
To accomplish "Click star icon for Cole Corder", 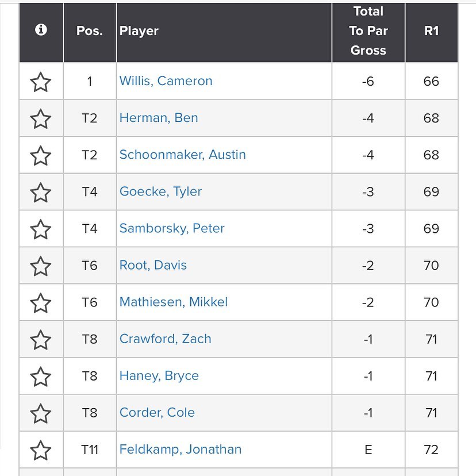I will pyautogui.click(x=41, y=413).
